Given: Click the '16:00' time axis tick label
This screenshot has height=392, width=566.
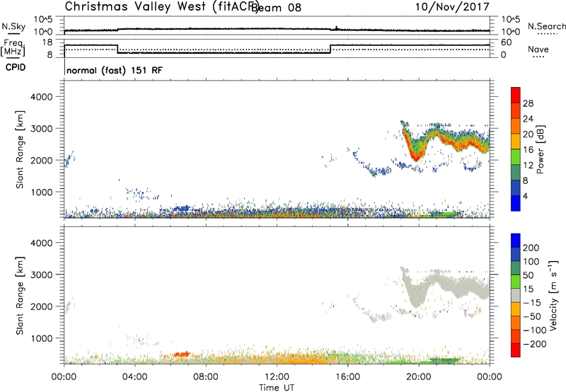Looking at the screenshot, I should pos(347,377).
